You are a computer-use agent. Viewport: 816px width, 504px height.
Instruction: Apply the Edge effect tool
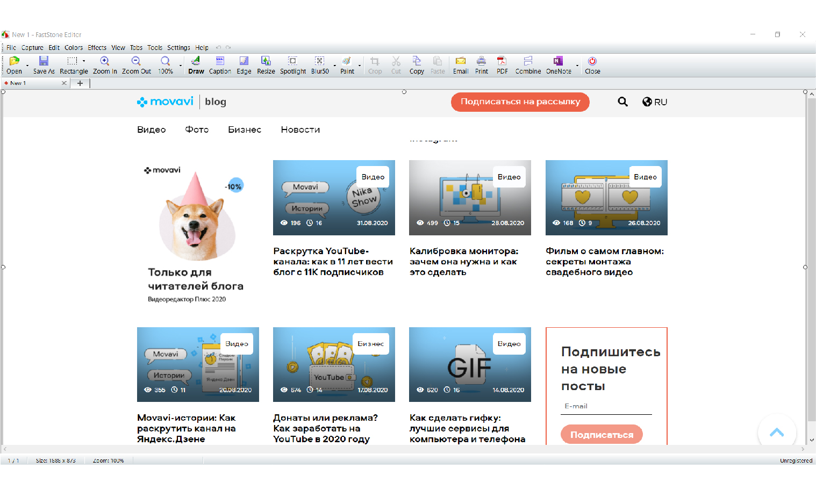point(244,64)
